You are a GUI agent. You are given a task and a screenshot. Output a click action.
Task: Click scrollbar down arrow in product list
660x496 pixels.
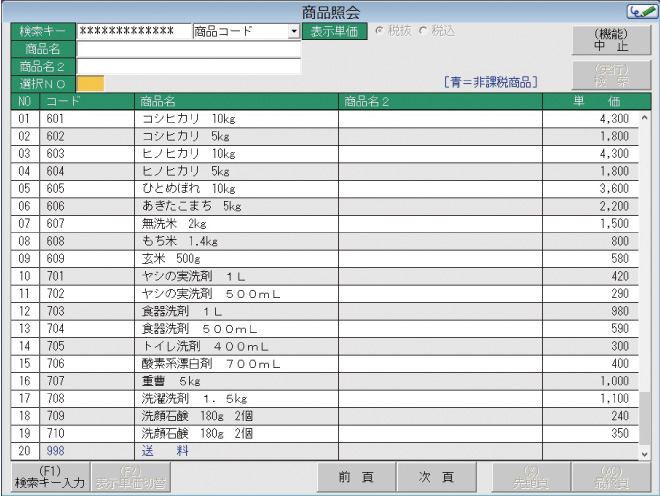click(x=644, y=453)
